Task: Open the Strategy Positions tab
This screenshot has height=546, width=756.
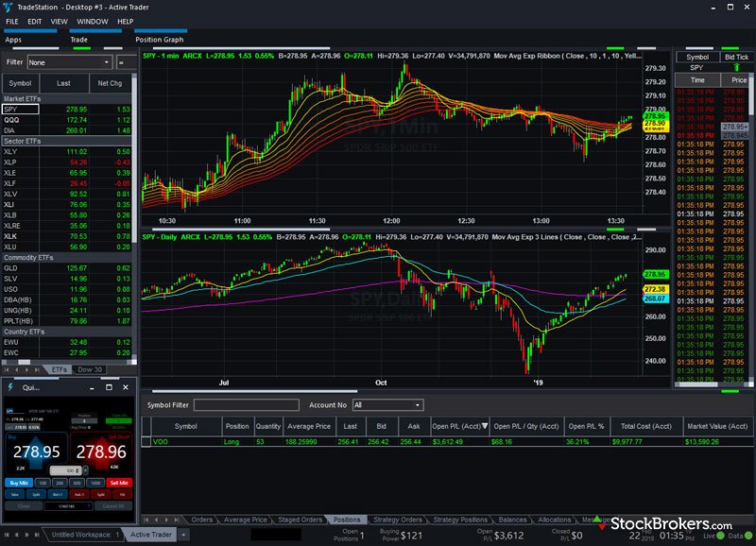Action: (x=460, y=520)
